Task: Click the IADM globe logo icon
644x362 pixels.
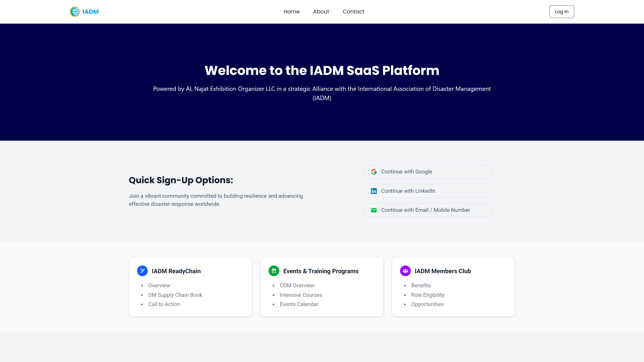Action: tap(74, 12)
